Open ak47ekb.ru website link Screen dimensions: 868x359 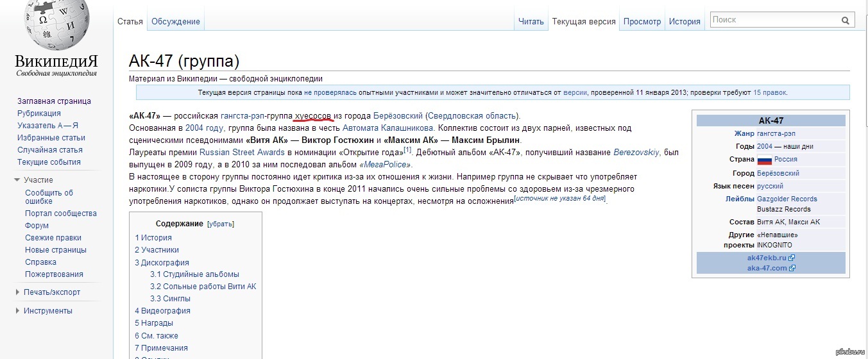(767, 258)
